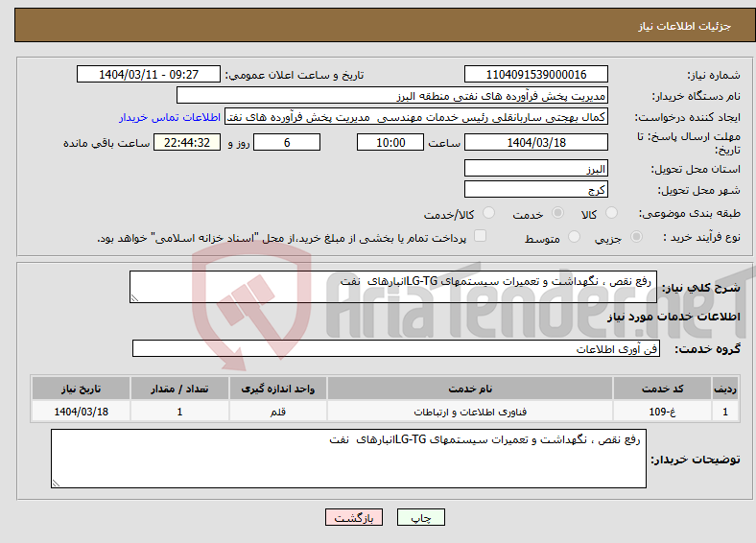
Task: Click the announcement date field 1404/03/11 - 09:27
Action: (149, 74)
